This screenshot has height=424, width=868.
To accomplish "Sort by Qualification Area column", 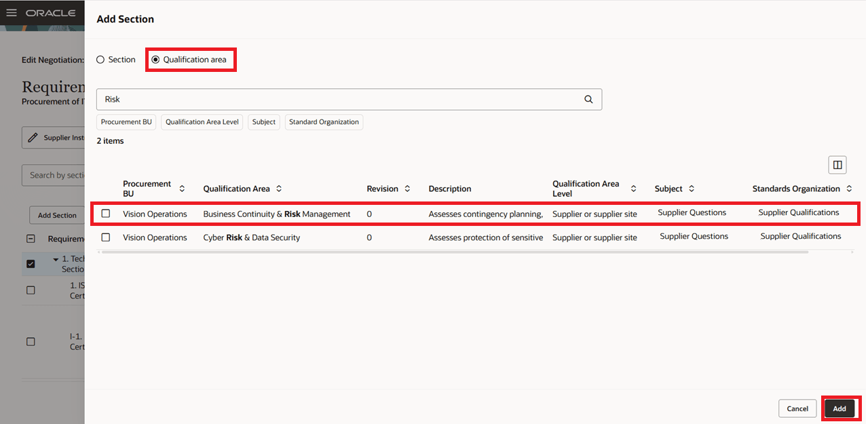I will (x=278, y=189).
